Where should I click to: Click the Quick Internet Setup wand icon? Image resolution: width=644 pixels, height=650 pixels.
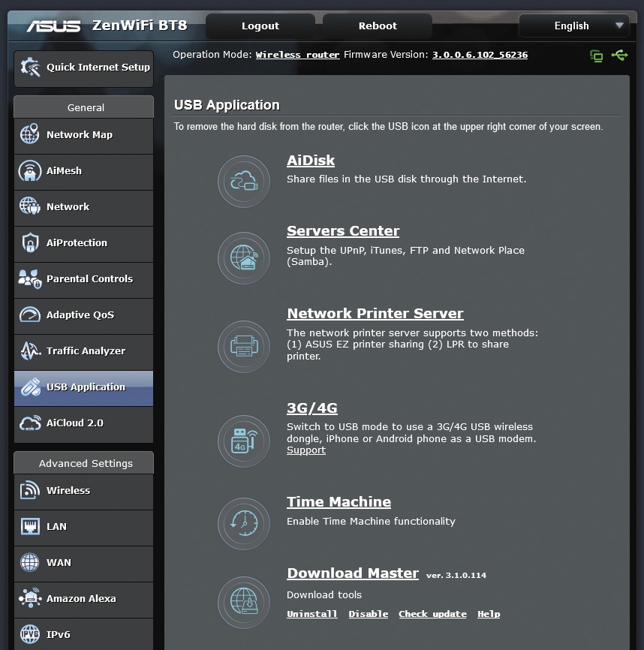(x=31, y=68)
